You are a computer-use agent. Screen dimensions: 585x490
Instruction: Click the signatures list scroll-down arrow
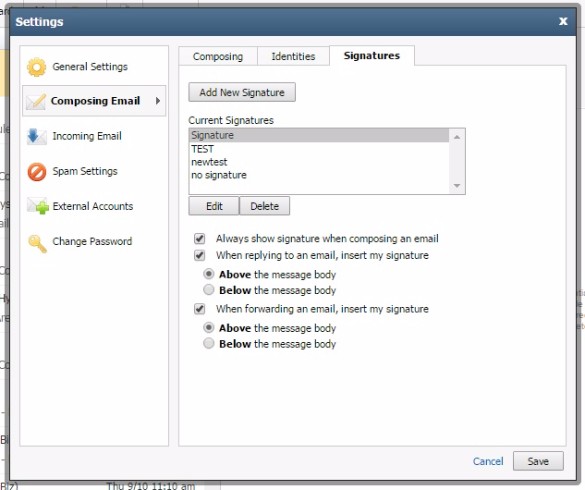[x=457, y=185]
